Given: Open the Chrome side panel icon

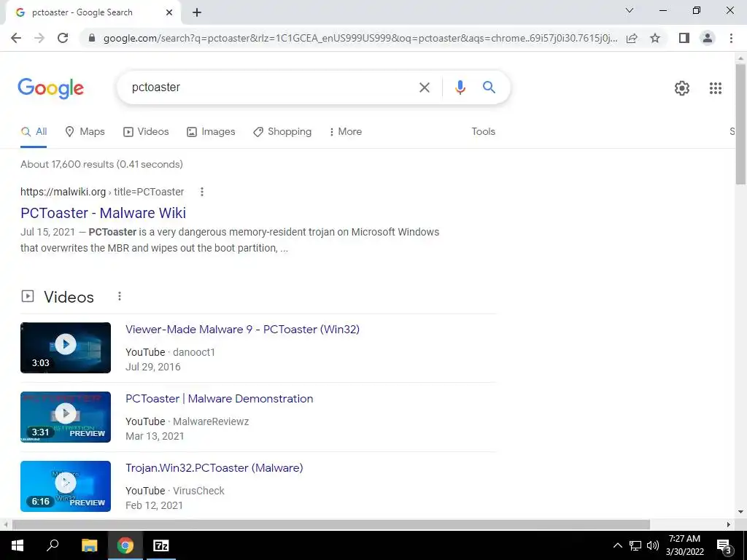Looking at the screenshot, I should [684, 38].
